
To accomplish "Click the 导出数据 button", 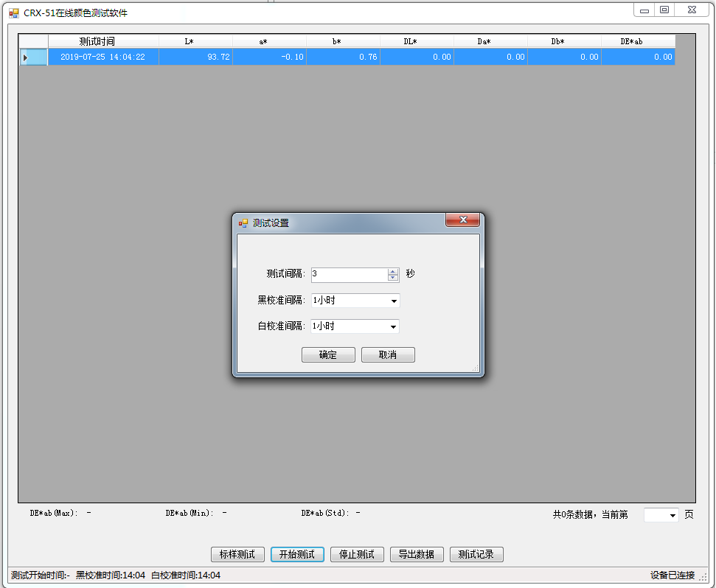I will click(417, 555).
